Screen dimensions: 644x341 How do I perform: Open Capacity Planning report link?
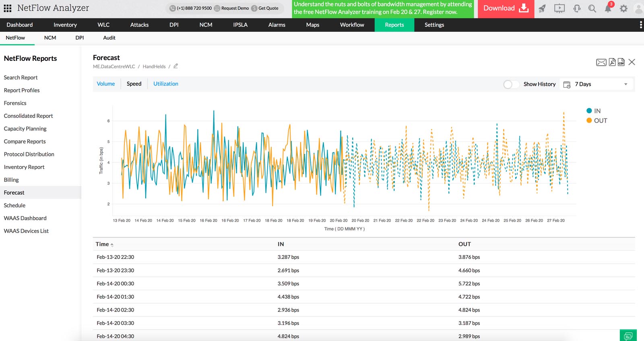[x=25, y=129]
